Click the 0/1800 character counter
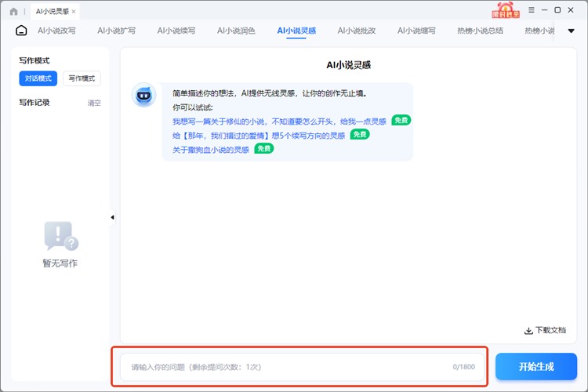The height and width of the screenshot is (392, 588). tap(463, 367)
